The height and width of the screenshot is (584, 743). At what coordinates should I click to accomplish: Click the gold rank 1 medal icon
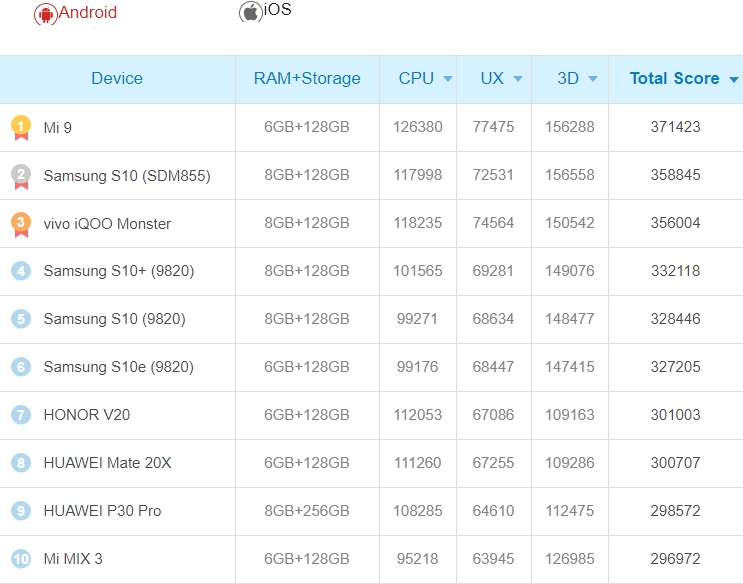[x=21, y=128]
